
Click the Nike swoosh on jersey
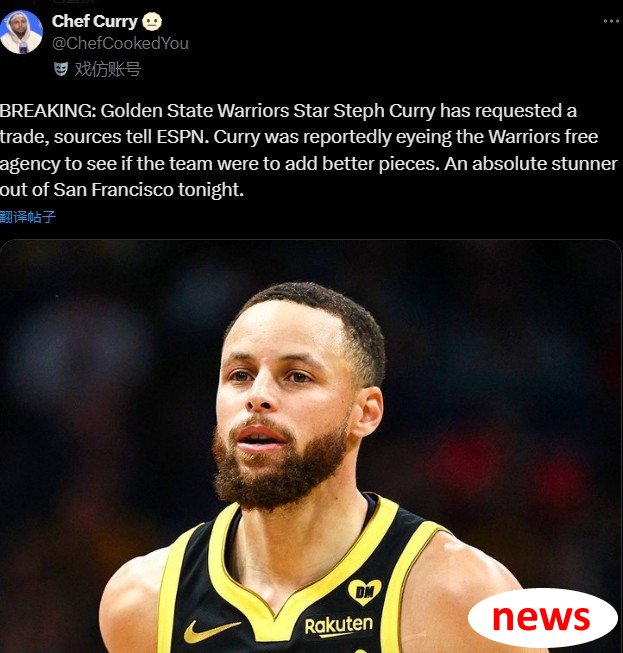tap(212, 631)
